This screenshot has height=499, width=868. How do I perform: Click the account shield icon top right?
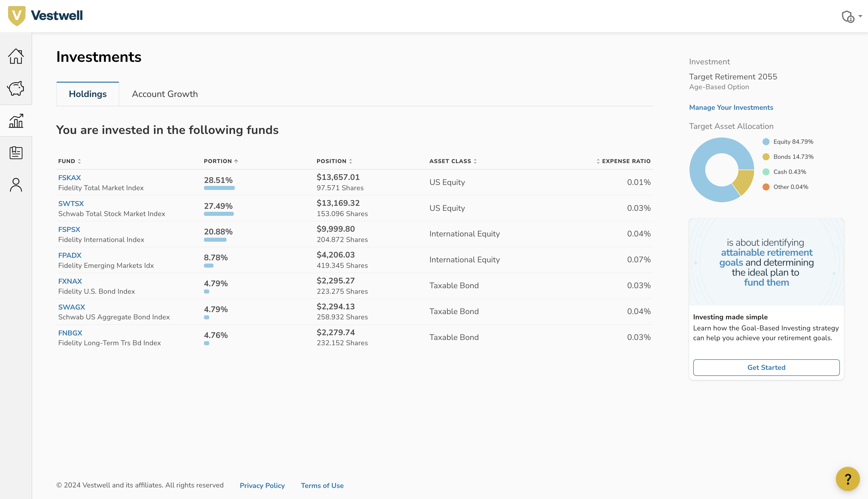[x=848, y=16]
